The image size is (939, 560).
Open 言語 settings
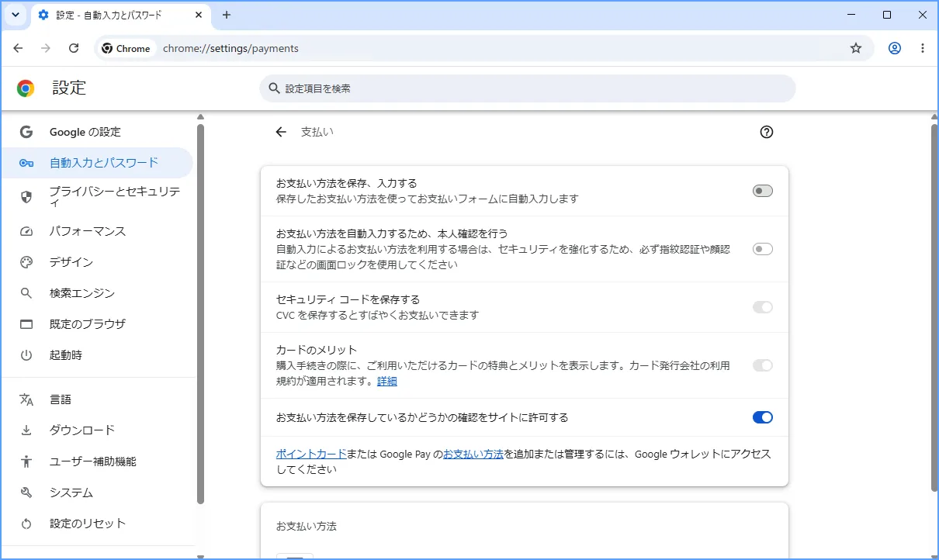[x=97, y=399]
